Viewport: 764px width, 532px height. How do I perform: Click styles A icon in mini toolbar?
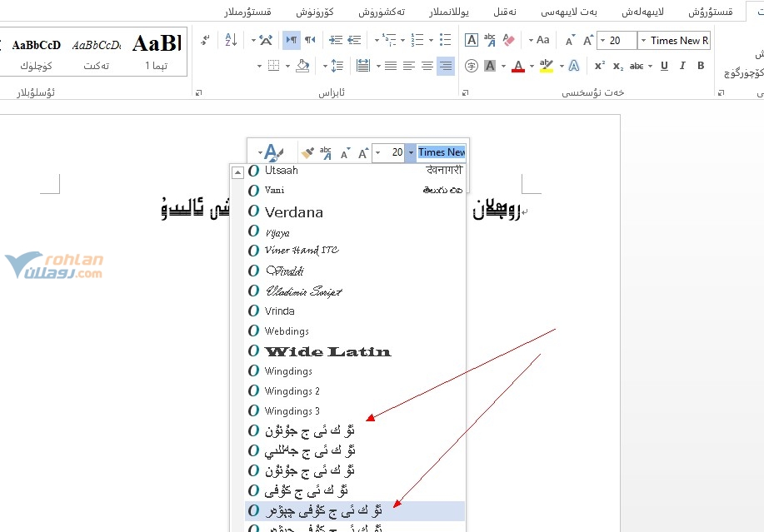coord(273,153)
